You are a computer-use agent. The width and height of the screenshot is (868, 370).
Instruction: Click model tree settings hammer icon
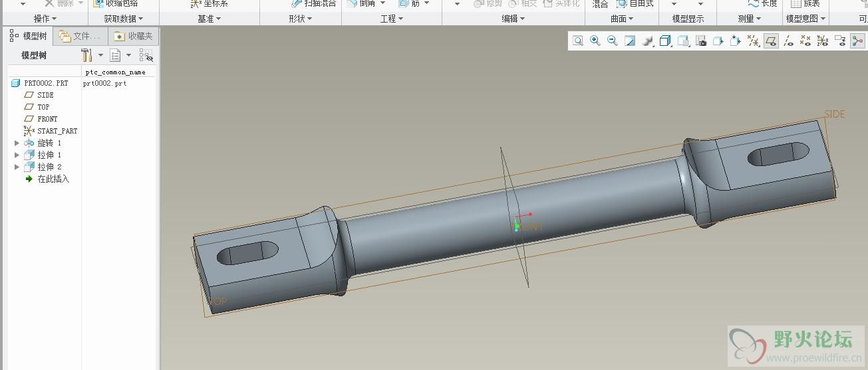87,55
